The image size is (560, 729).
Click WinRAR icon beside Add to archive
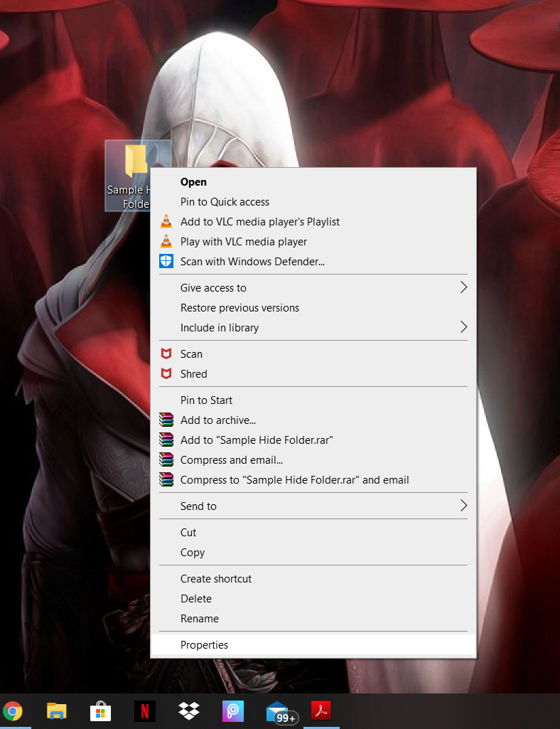tap(166, 420)
